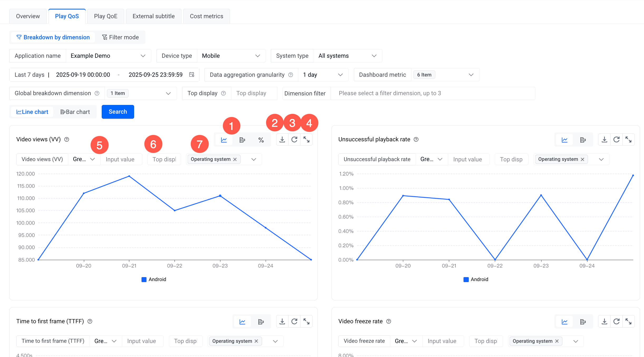Expand Data aggregation granularity dropdown
This screenshot has height=357, width=644.
point(323,75)
